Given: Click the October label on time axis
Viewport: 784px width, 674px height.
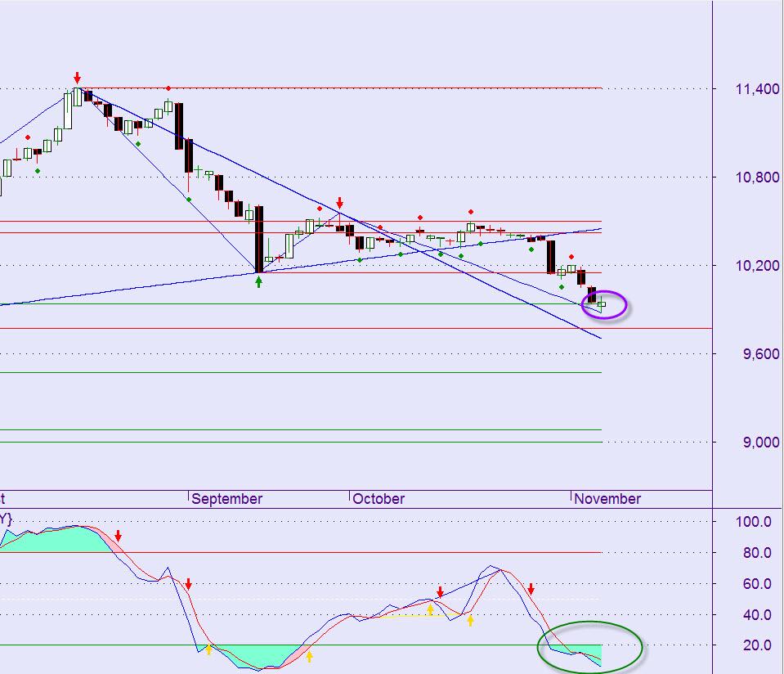Looking at the screenshot, I should click(379, 499).
